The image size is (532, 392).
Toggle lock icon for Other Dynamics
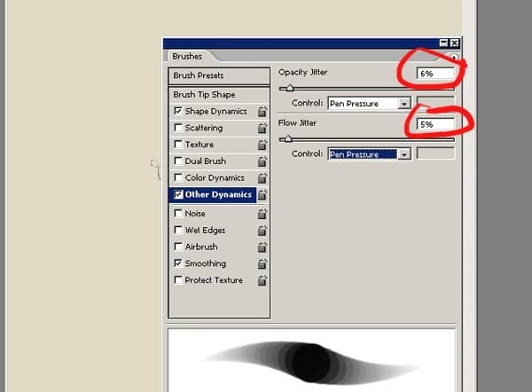262,194
